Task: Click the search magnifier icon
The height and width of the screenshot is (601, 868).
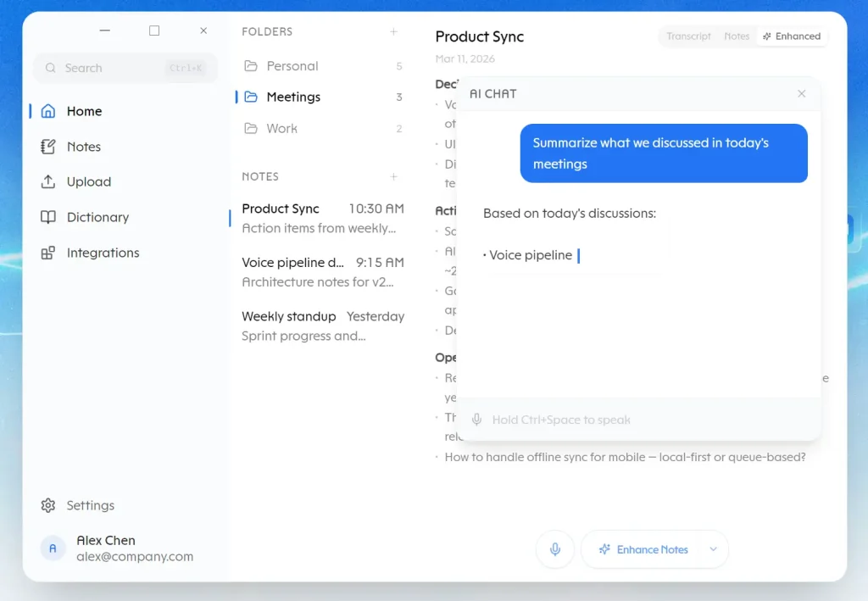Action: point(50,68)
